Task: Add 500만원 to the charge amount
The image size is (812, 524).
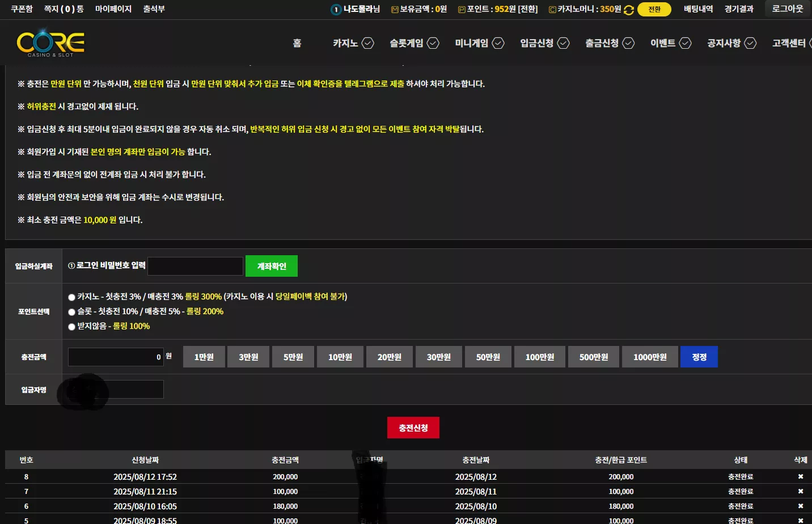Action: pyautogui.click(x=594, y=357)
